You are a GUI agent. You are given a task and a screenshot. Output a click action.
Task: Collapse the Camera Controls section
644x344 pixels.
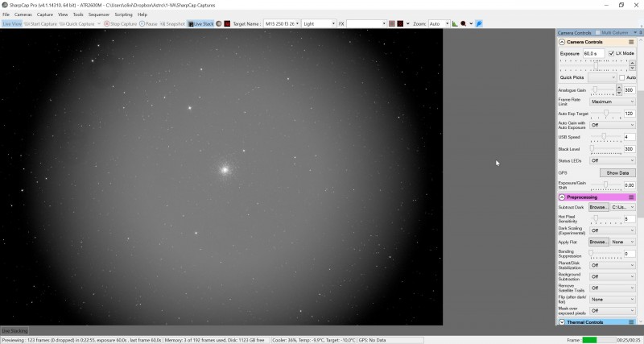[x=562, y=42]
